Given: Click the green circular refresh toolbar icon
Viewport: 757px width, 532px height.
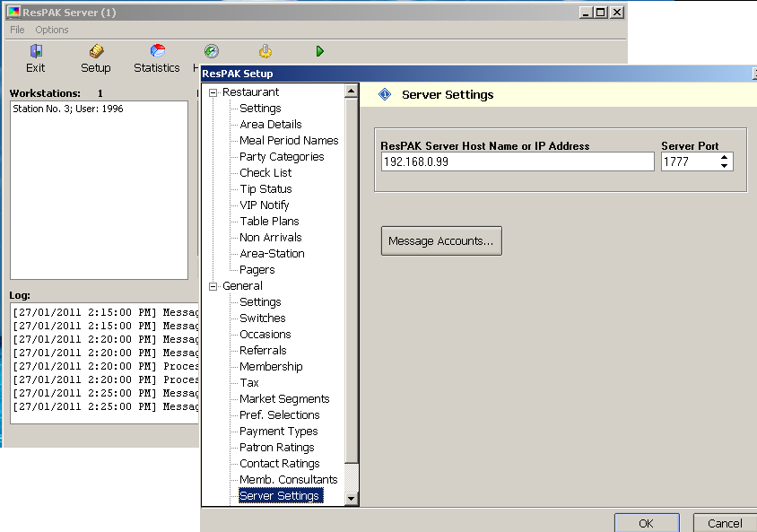Looking at the screenshot, I should (212, 51).
